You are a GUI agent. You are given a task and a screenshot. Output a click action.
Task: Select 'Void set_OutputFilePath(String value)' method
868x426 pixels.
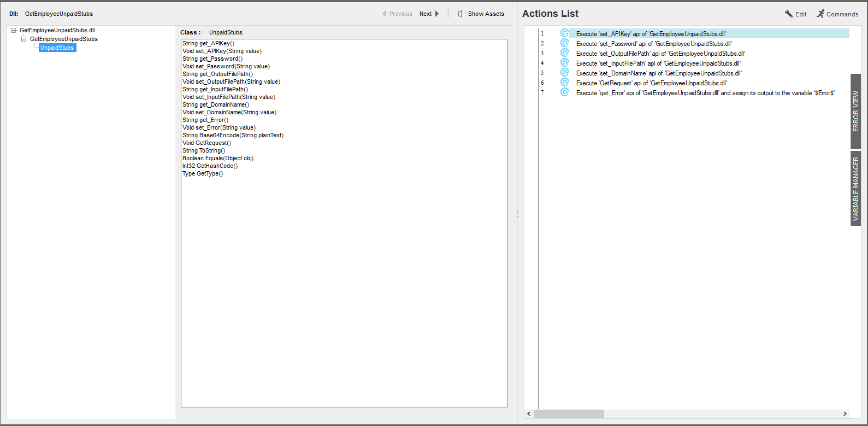click(232, 82)
